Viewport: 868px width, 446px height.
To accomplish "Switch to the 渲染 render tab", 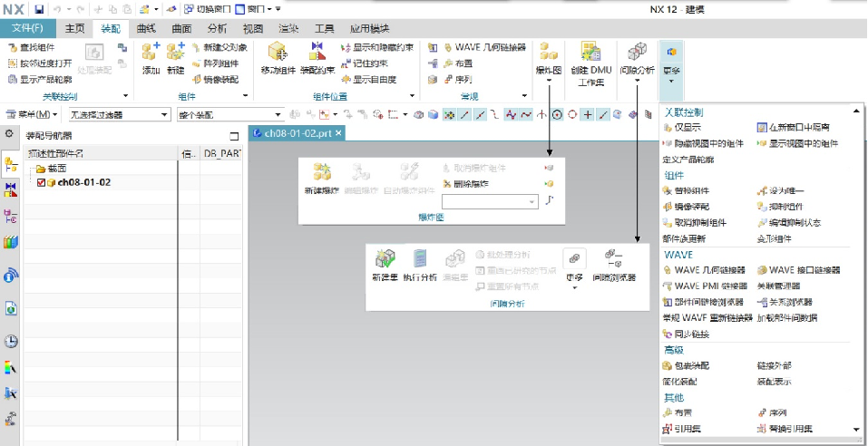I will (x=288, y=29).
